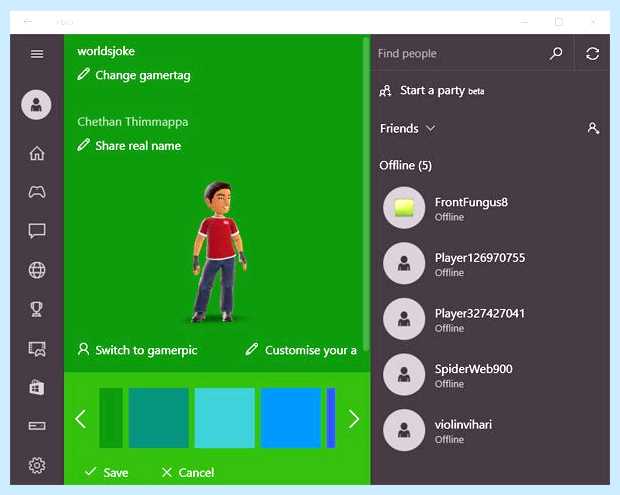Click Share real name

coord(138,146)
